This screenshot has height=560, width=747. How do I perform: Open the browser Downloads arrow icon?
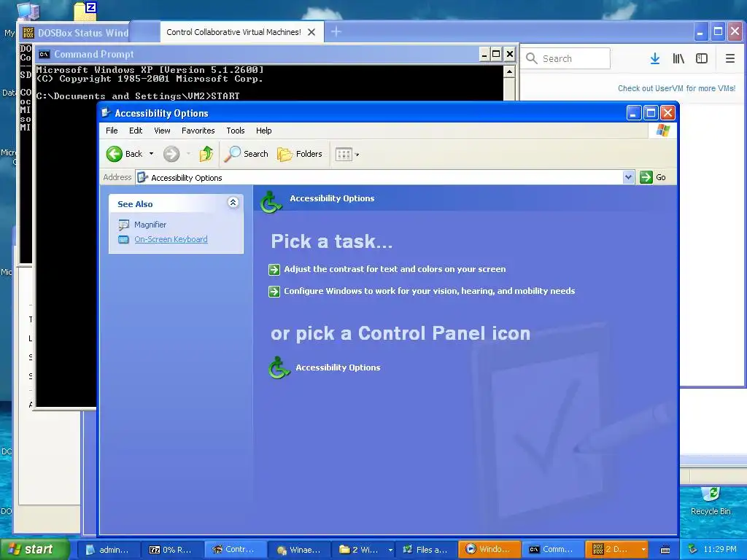point(655,58)
